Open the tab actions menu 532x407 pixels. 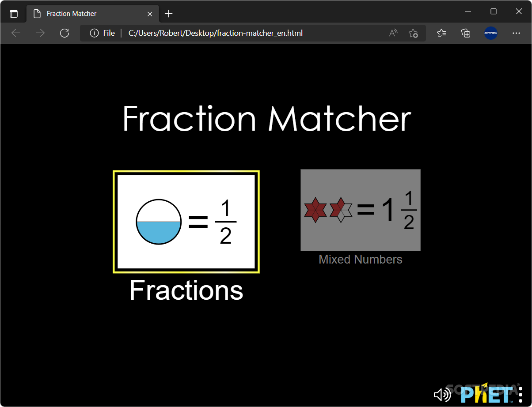pyautogui.click(x=14, y=14)
